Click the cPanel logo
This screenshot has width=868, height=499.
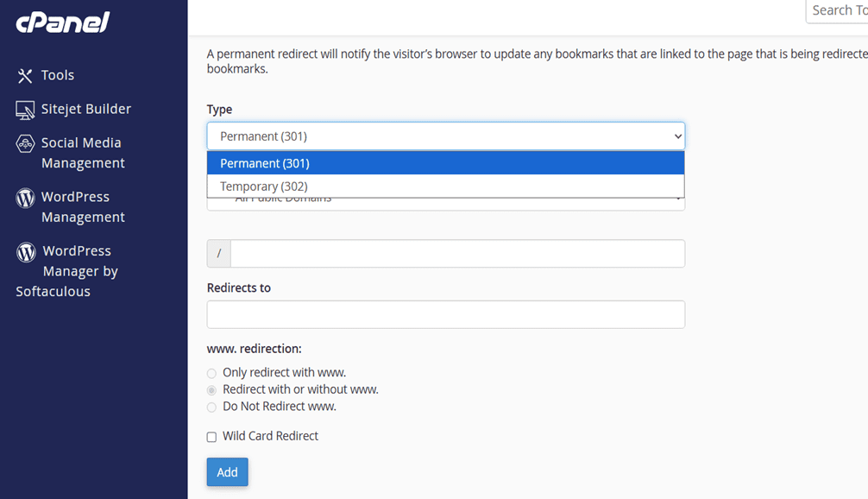point(63,22)
